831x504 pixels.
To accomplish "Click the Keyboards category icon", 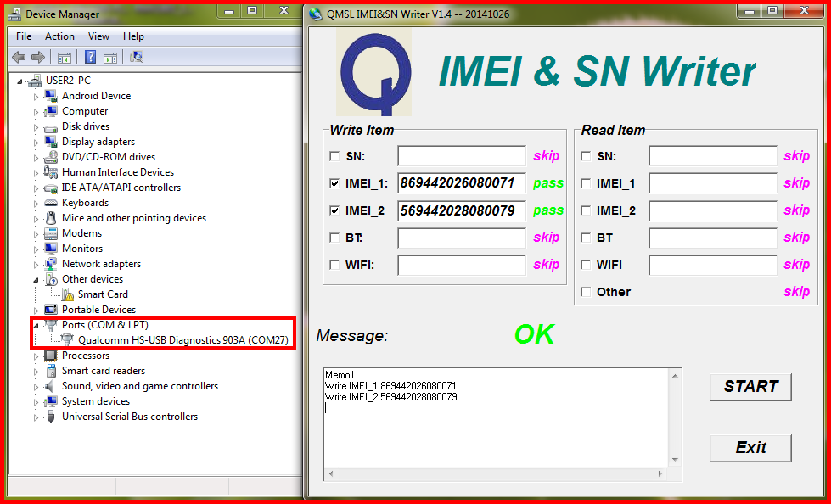I will [x=51, y=203].
